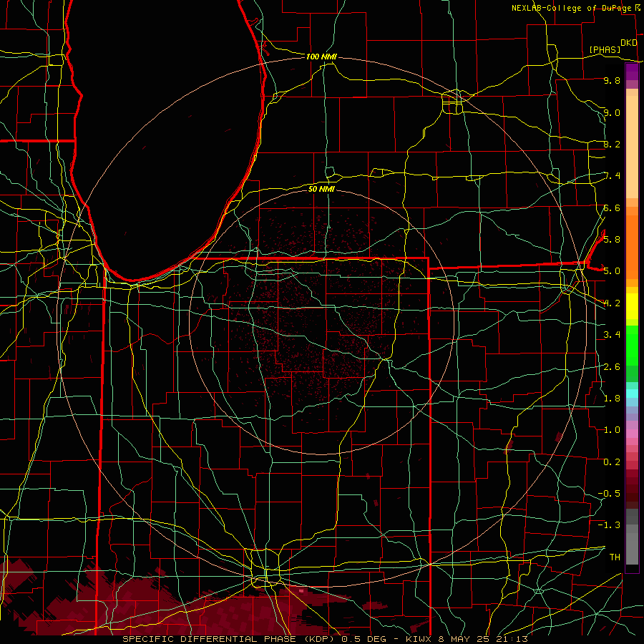Click the 2.6 color scale value
The image size is (644, 644).
612,367
